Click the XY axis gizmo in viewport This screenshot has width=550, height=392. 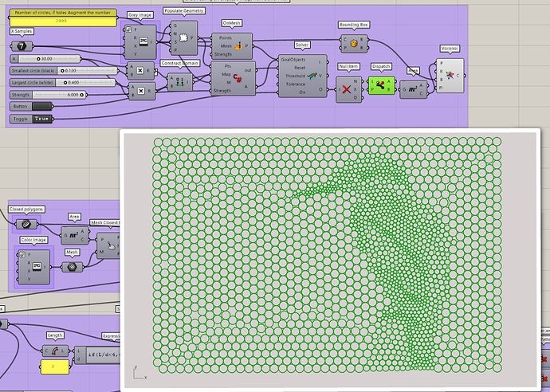[139, 372]
